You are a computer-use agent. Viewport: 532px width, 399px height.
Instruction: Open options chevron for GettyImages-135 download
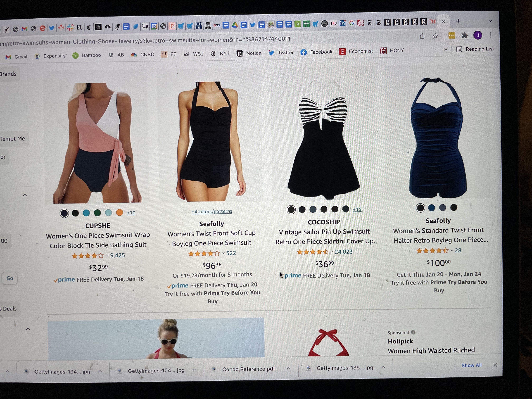pos(383,367)
